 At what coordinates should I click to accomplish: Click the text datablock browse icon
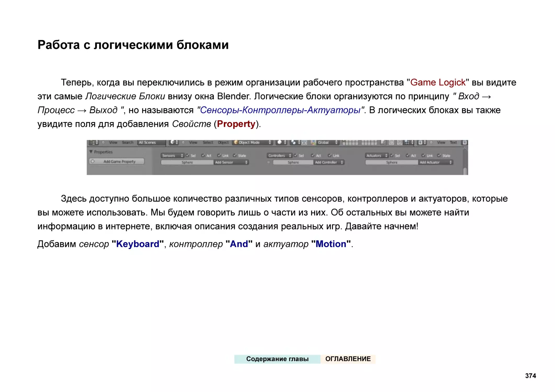coord(465,142)
